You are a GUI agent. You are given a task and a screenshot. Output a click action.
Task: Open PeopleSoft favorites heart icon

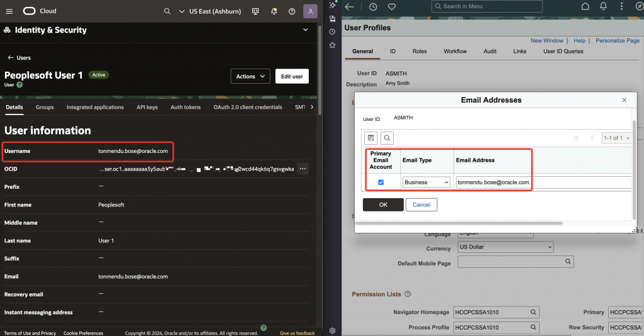click(x=392, y=6)
